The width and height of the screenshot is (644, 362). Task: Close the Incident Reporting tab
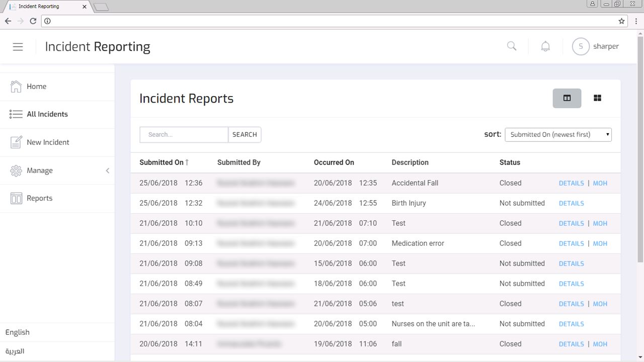[x=85, y=7]
